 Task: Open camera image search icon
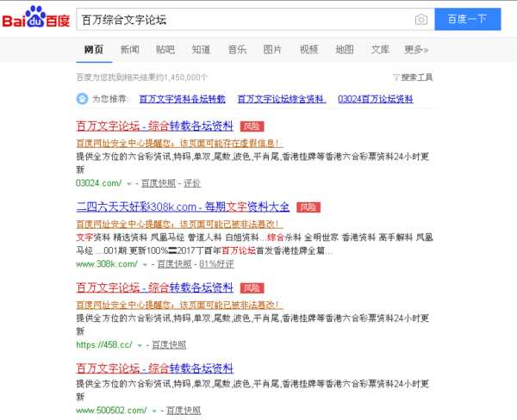point(421,20)
